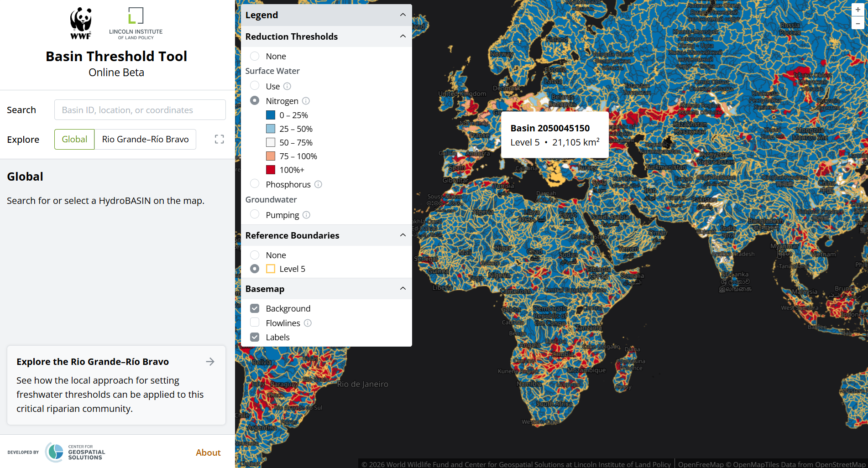Focus the Basin ID search field
The width and height of the screenshot is (868, 468).
click(x=140, y=110)
